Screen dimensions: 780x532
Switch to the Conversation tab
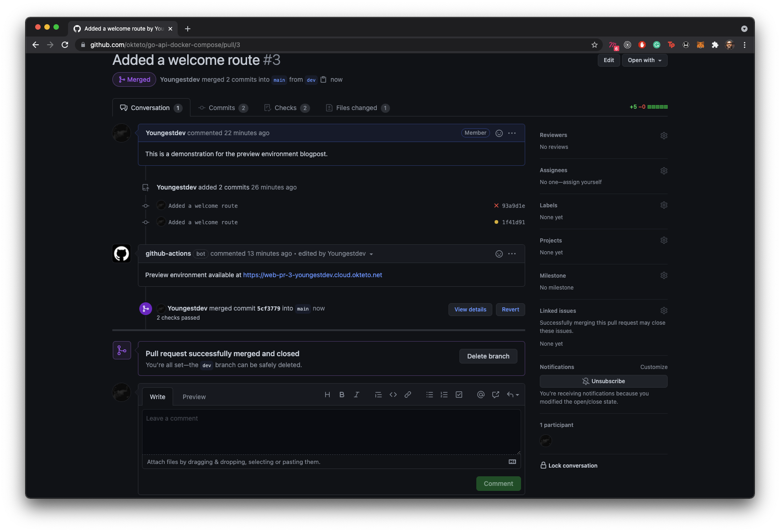pos(151,108)
